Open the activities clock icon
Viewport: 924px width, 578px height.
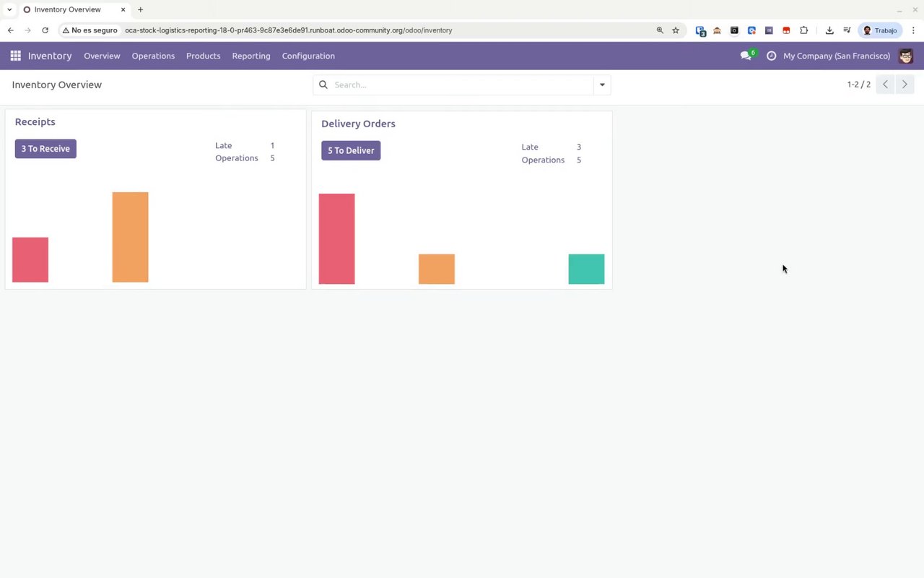coord(771,56)
